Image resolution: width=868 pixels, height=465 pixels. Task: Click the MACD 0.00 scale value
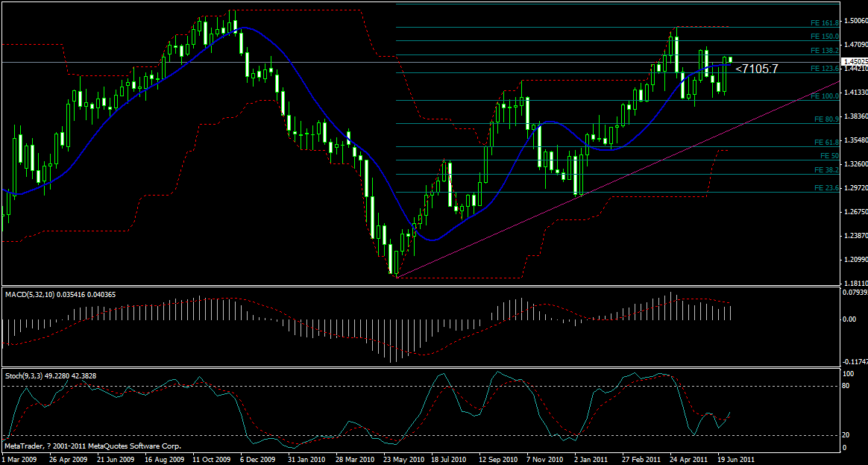(x=849, y=319)
